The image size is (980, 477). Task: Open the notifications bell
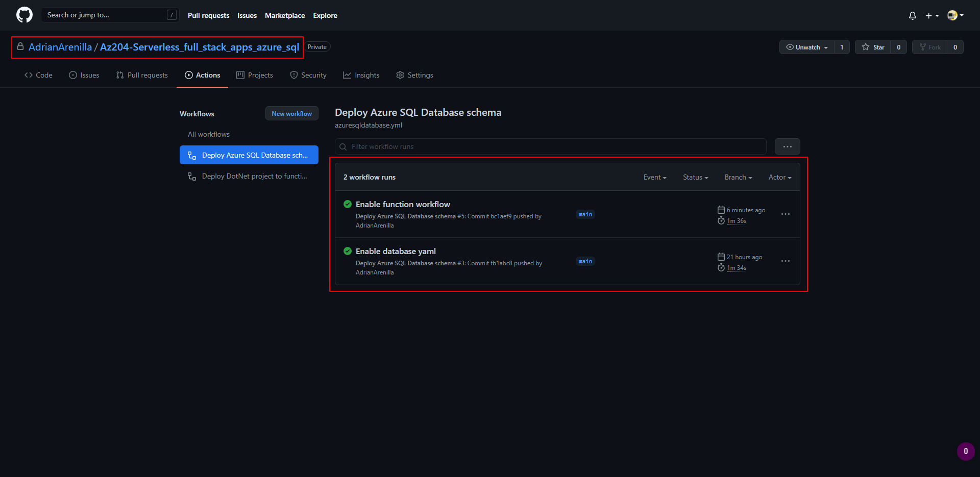pos(913,16)
